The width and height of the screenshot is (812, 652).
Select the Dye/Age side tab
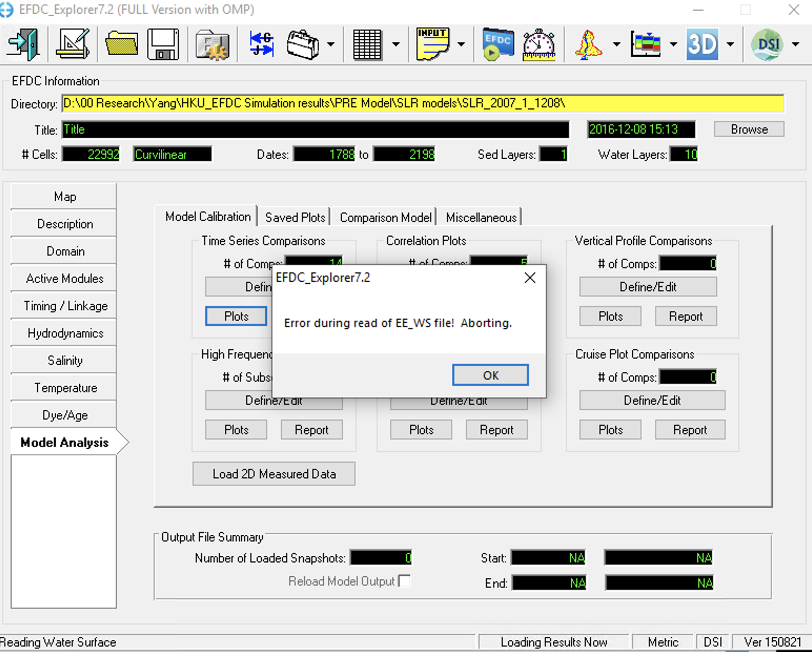coord(64,415)
